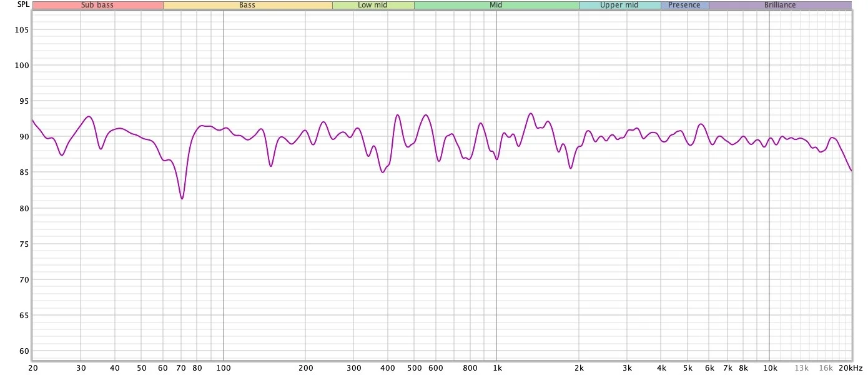The height and width of the screenshot is (375, 868).
Task: Select the 600 Hz frequency axis label
Action: point(436,367)
